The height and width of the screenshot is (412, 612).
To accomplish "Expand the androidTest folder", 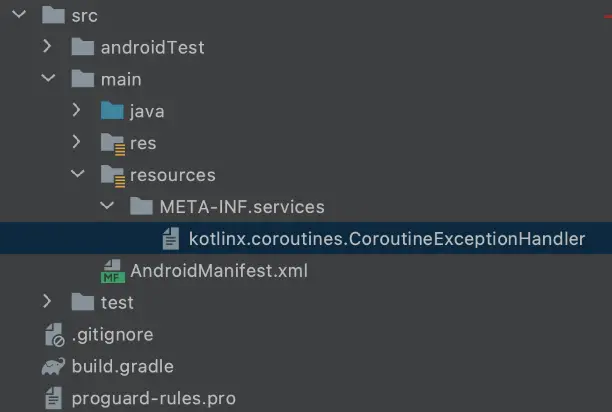I will coord(48,47).
